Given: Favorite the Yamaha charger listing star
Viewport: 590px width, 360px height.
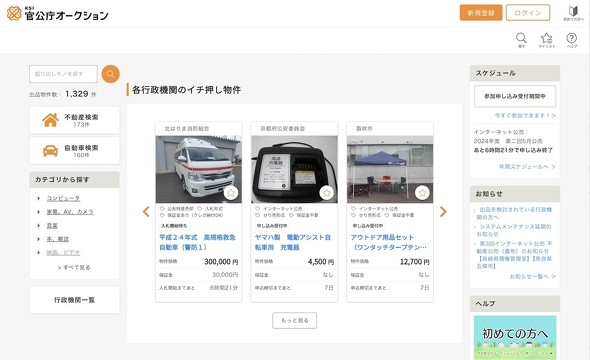Looking at the screenshot, I should (x=327, y=193).
